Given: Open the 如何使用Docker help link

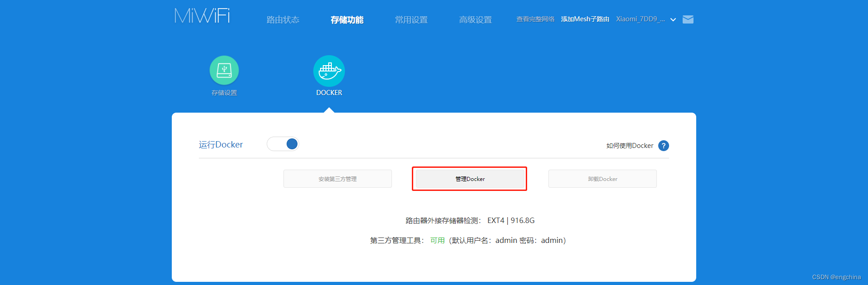Looking at the screenshot, I should click(630, 146).
